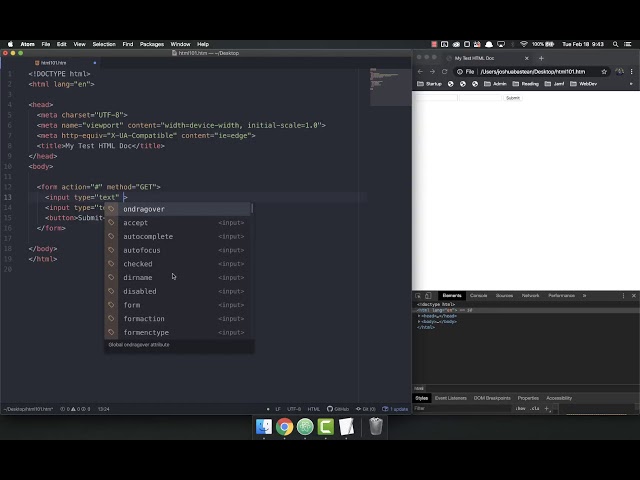Click the '1 update' package notice
Image resolution: width=640 pixels, height=480 pixels.
[395, 409]
